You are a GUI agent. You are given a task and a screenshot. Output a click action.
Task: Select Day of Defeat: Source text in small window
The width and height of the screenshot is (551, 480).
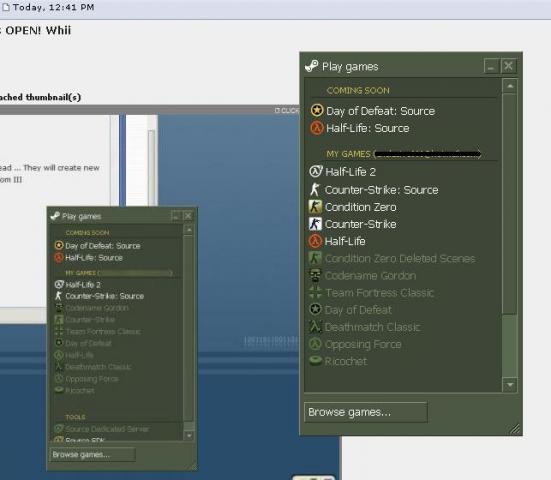pyautogui.click(x=103, y=246)
